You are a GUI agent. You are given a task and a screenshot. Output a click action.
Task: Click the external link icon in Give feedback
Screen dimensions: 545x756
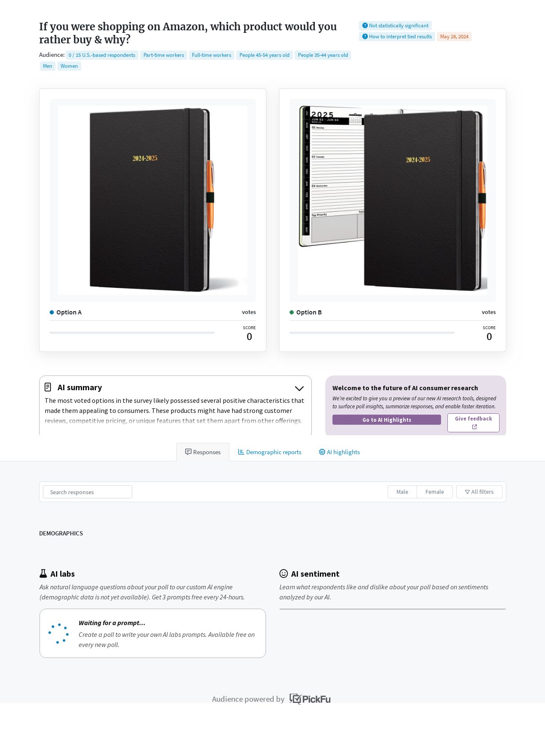click(x=474, y=427)
